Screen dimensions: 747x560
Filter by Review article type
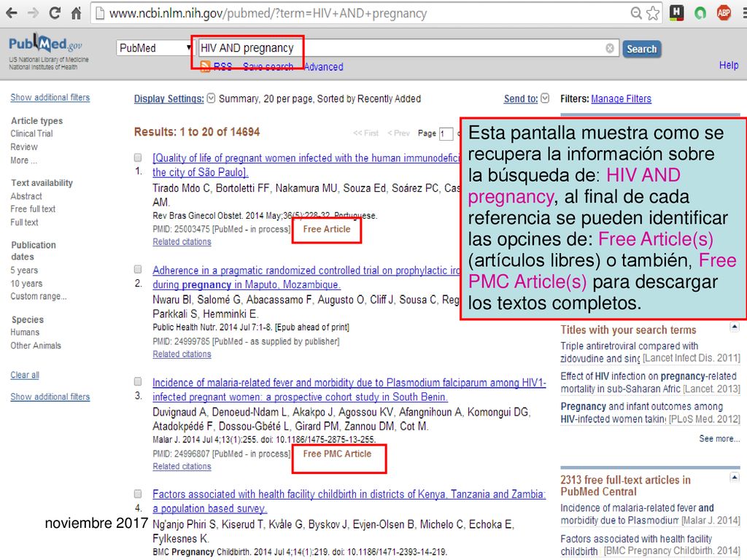[x=24, y=147]
